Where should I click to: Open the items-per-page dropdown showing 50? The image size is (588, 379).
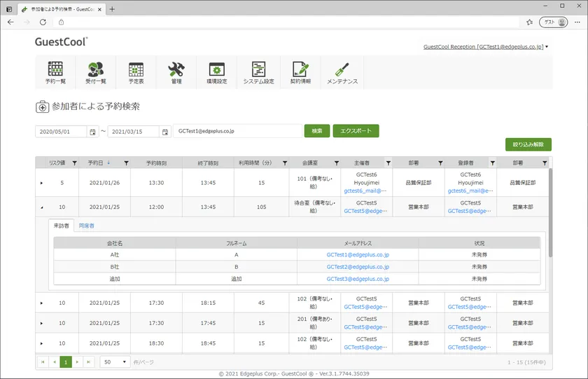tap(115, 362)
